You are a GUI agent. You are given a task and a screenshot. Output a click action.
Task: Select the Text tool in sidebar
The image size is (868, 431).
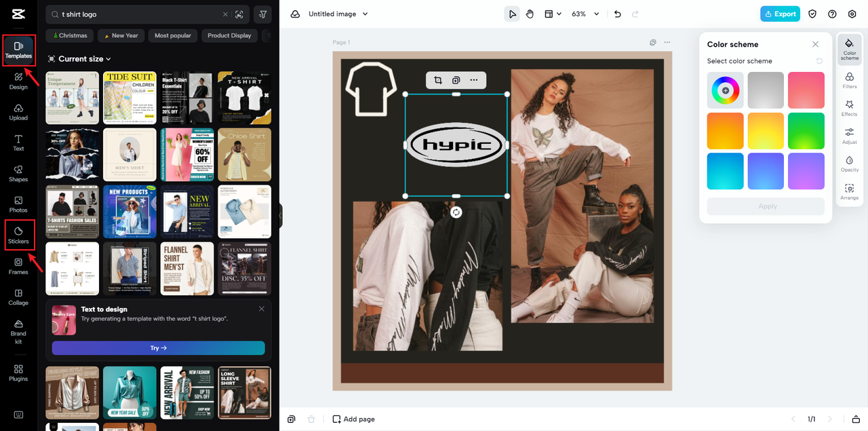tap(18, 143)
